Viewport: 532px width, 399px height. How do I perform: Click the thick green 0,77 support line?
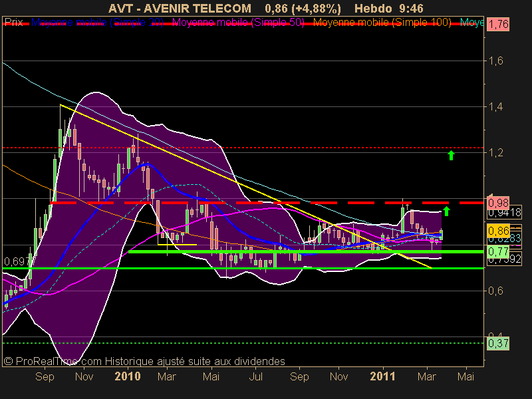(306, 252)
